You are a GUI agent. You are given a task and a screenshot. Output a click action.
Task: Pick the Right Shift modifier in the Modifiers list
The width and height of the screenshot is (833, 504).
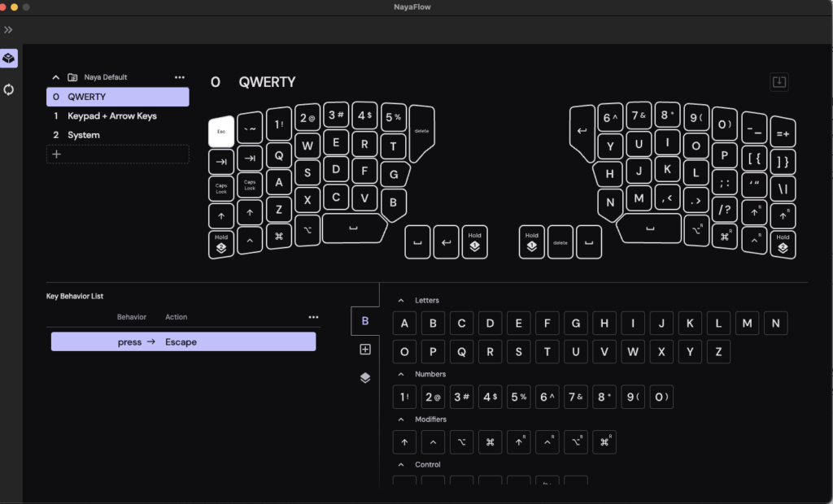point(519,442)
